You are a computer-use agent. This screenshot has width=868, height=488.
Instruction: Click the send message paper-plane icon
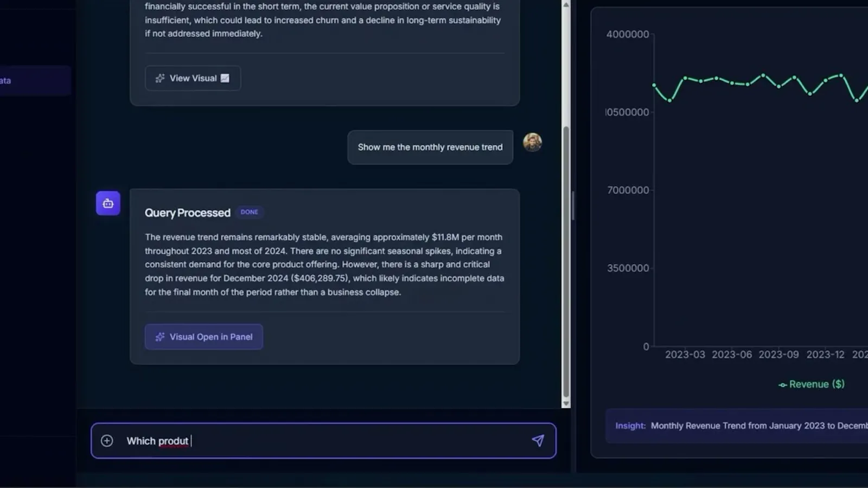pyautogui.click(x=538, y=440)
